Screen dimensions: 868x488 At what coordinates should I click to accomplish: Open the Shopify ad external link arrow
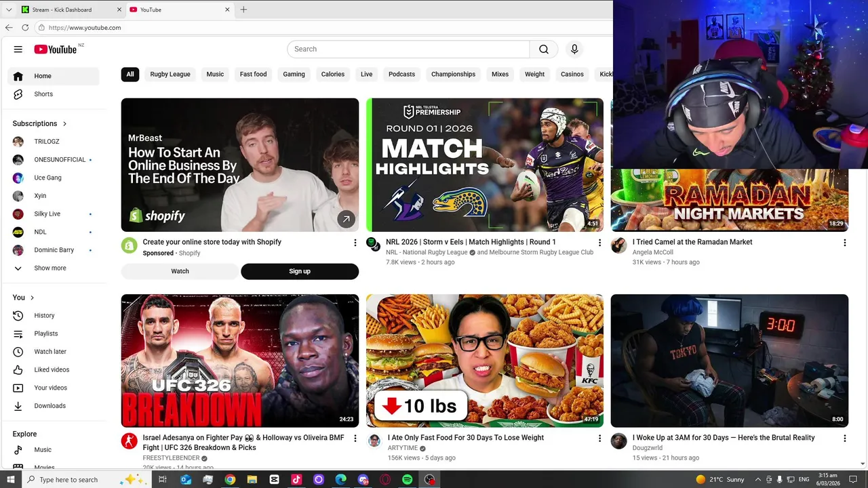point(346,218)
